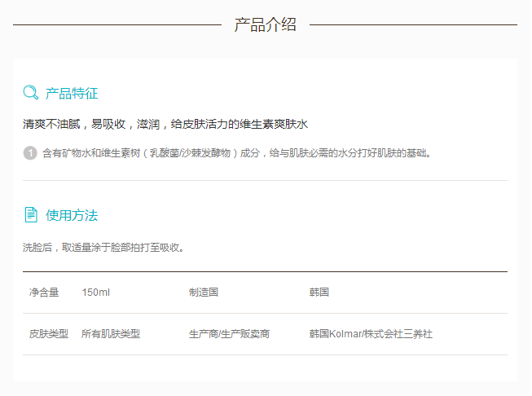This screenshot has height=396, width=532.
Task: Select the 净含量 label cell
Action: tap(44, 293)
